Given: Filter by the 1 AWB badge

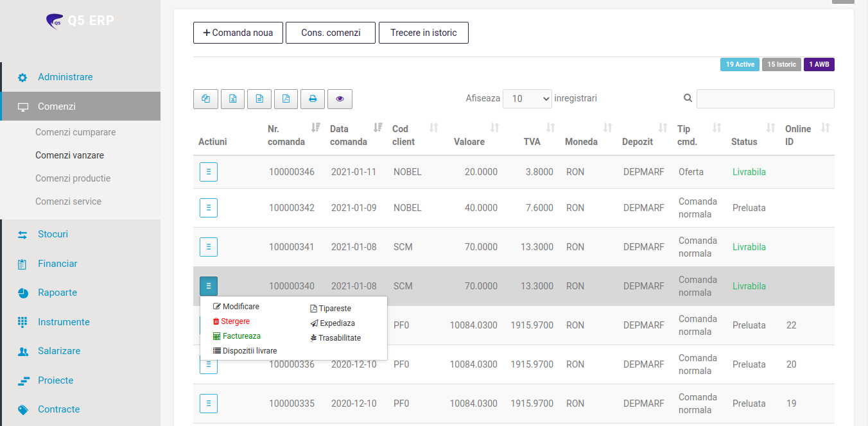Looking at the screenshot, I should click(x=819, y=65).
